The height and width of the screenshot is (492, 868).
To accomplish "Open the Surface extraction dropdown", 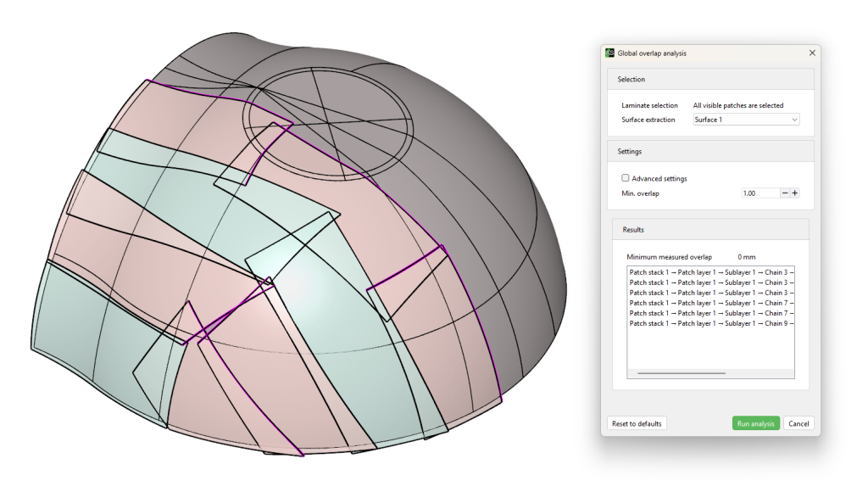I will click(x=746, y=120).
